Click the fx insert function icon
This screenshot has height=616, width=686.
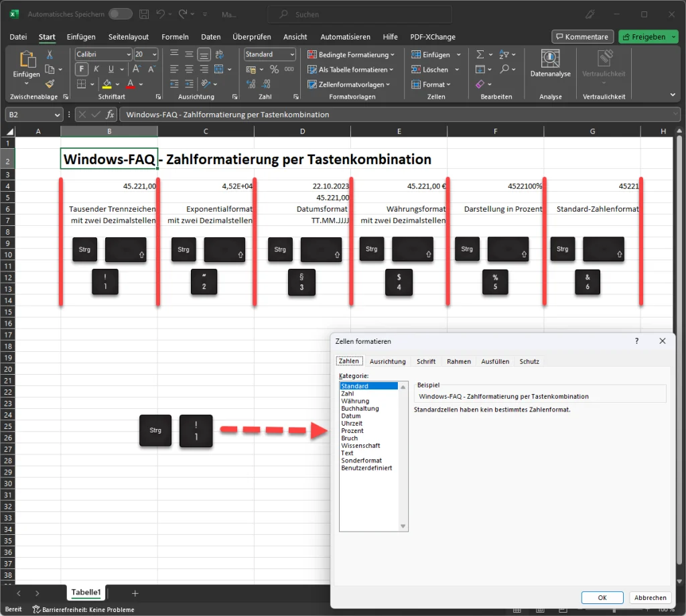click(110, 115)
